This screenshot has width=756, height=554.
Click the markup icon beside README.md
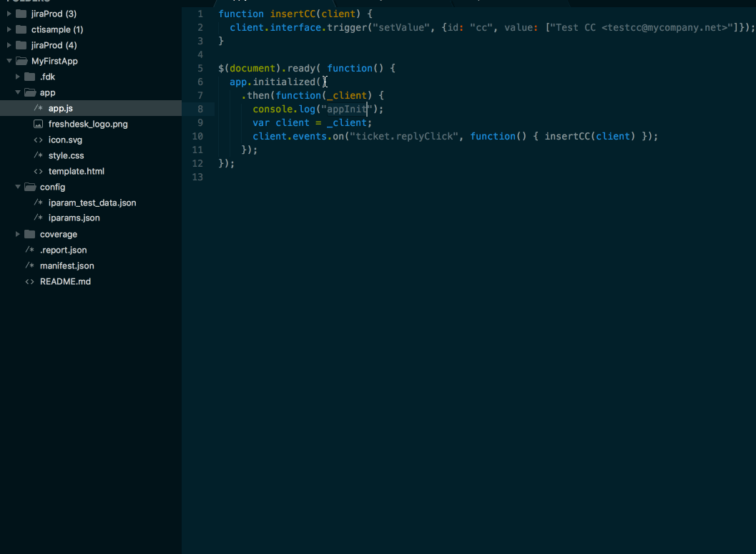(29, 281)
